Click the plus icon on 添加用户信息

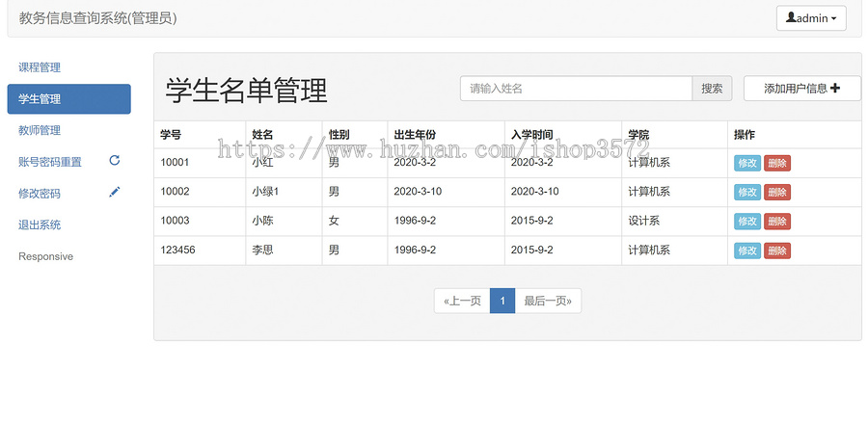tap(835, 88)
